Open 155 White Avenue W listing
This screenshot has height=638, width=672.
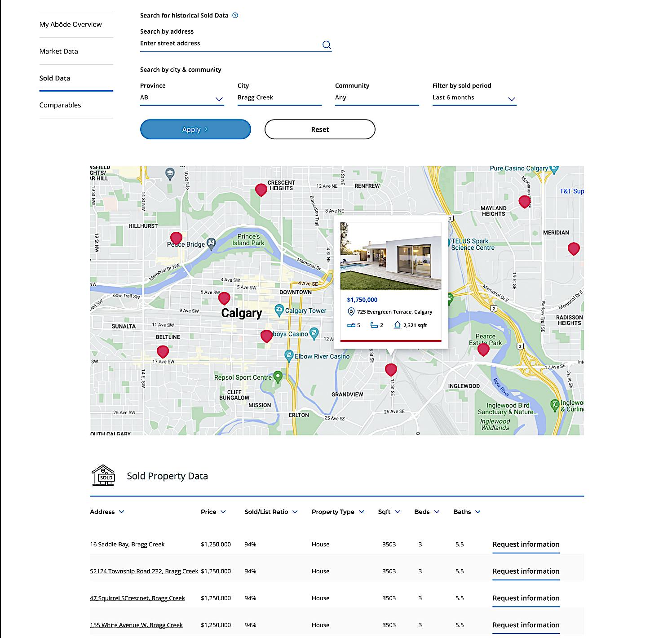[136, 625]
